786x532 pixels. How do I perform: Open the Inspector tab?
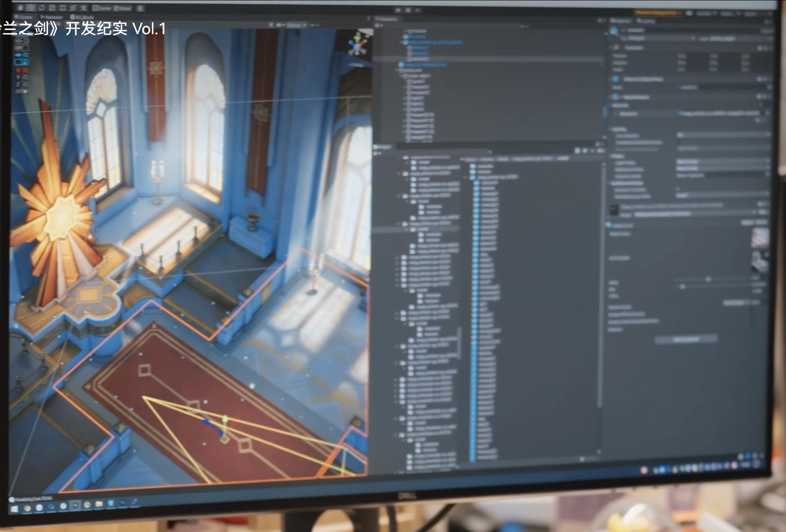click(621, 20)
